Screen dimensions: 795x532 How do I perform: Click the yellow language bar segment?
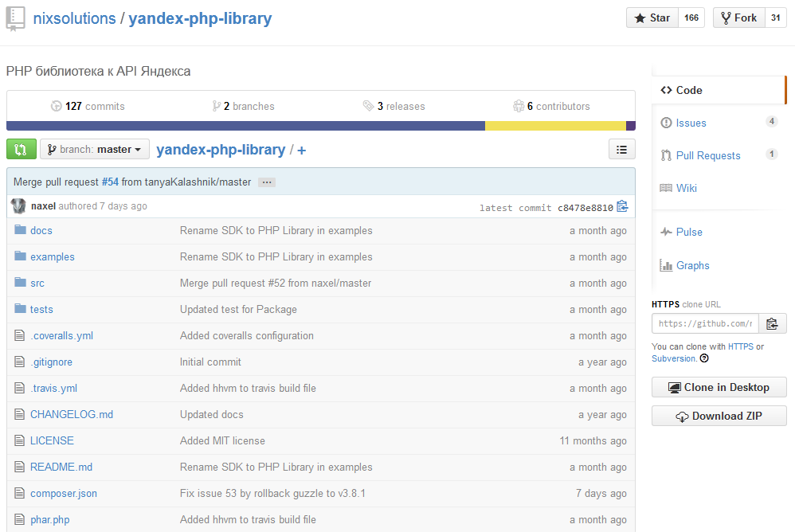click(554, 126)
